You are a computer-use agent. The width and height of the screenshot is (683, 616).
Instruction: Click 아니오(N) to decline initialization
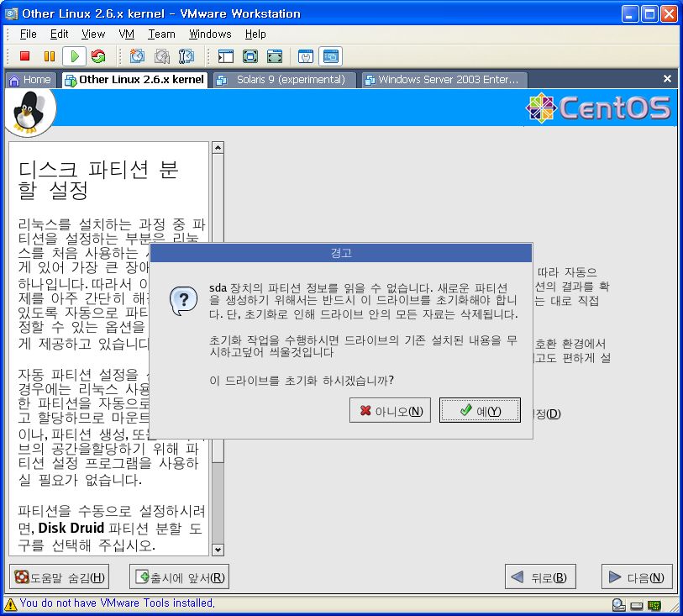(391, 411)
